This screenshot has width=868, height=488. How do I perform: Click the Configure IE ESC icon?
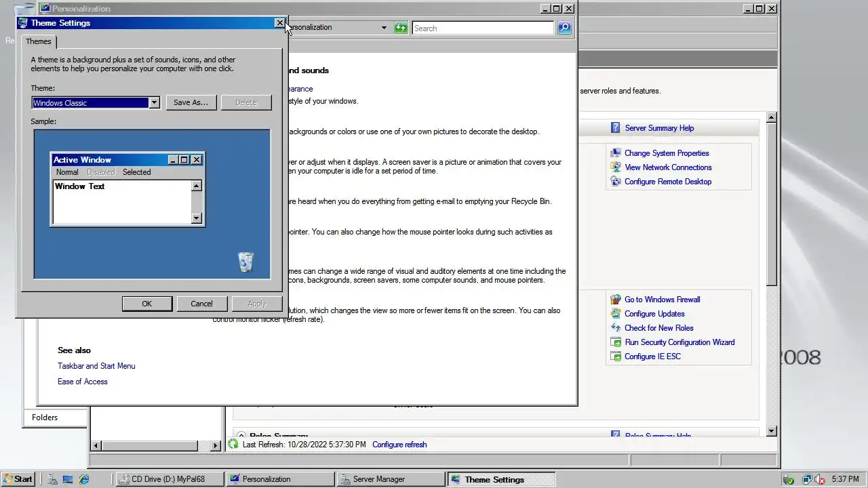click(x=615, y=356)
